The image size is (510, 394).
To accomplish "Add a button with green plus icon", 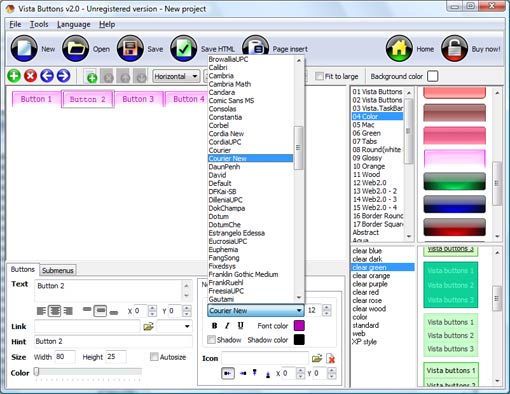I will click(14, 76).
